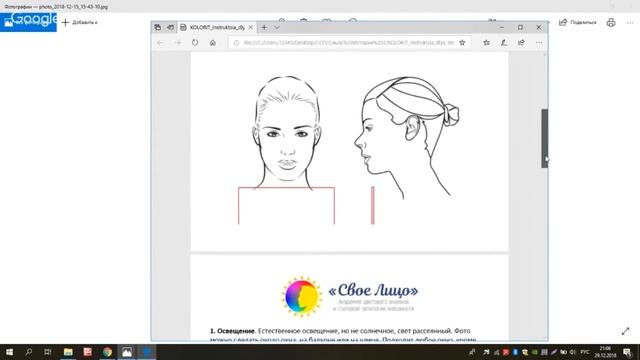The height and width of the screenshot is (360, 640).
Task: Share this page from Edge toolbar
Action: [521, 42]
